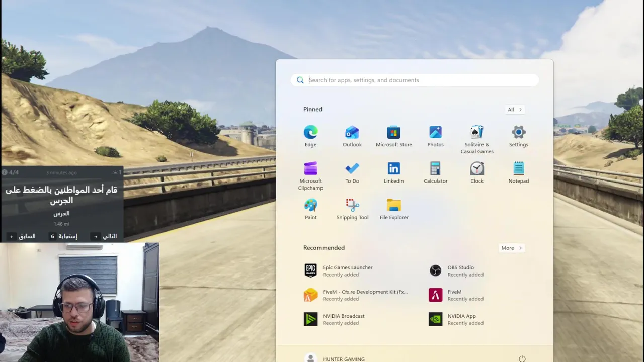This screenshot has height=362, width=644.
Task: Open the Photos app
Action: coord(435,137)
